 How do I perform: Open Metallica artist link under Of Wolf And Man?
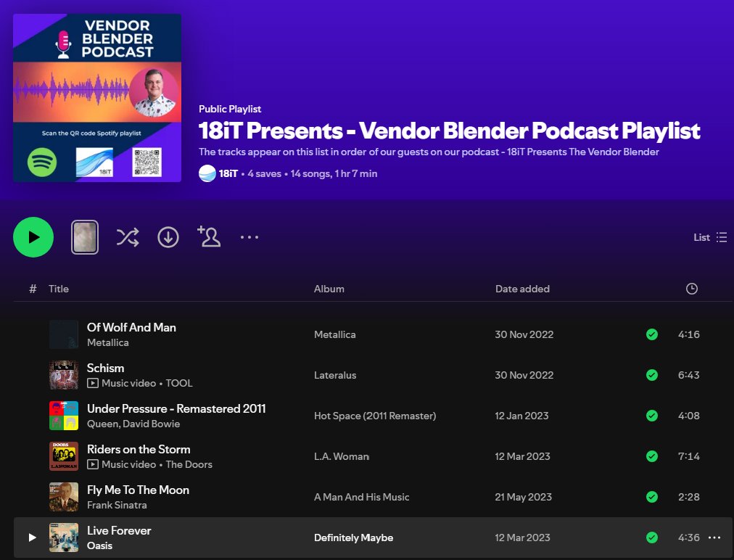coord(107,342)
